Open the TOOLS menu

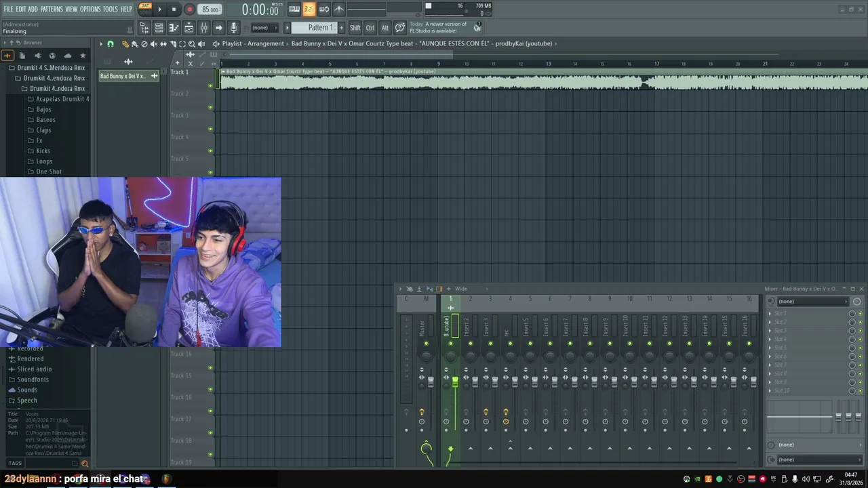[x=110, y=9]
